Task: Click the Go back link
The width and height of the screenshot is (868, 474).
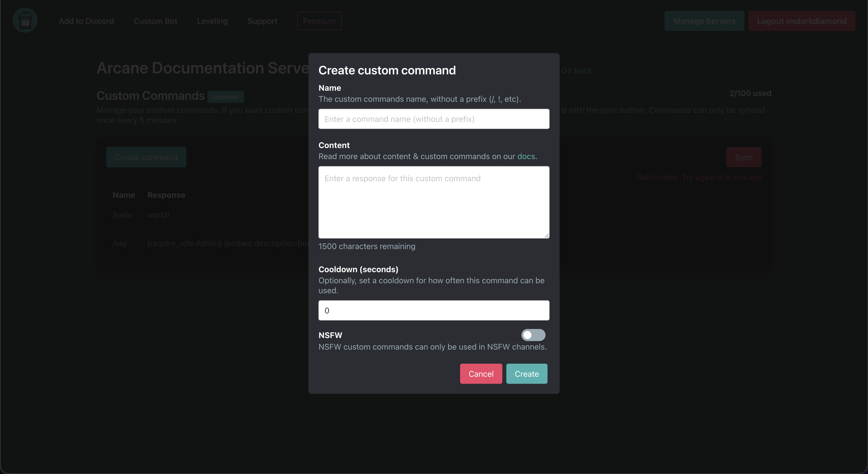Action: 577,70
